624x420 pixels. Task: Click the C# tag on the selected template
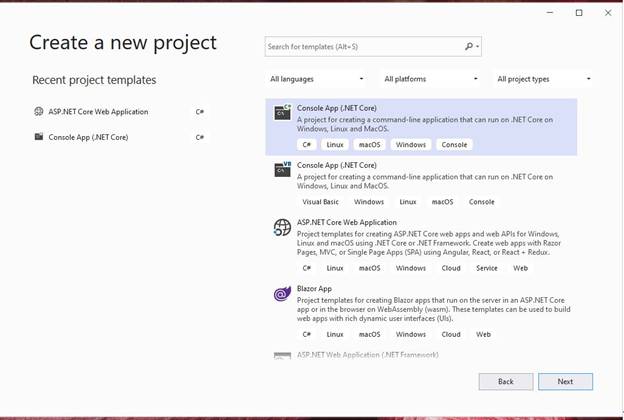coord(306,145)
